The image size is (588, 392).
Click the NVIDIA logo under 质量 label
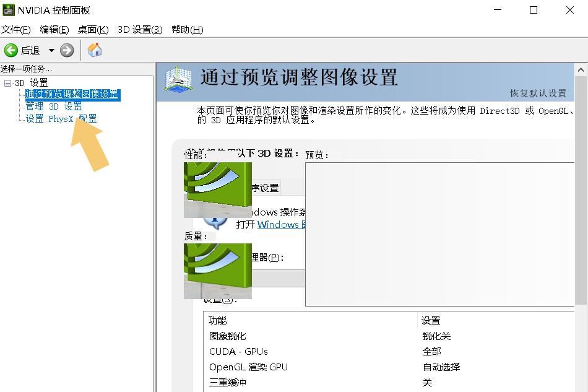tap(217, 271)
